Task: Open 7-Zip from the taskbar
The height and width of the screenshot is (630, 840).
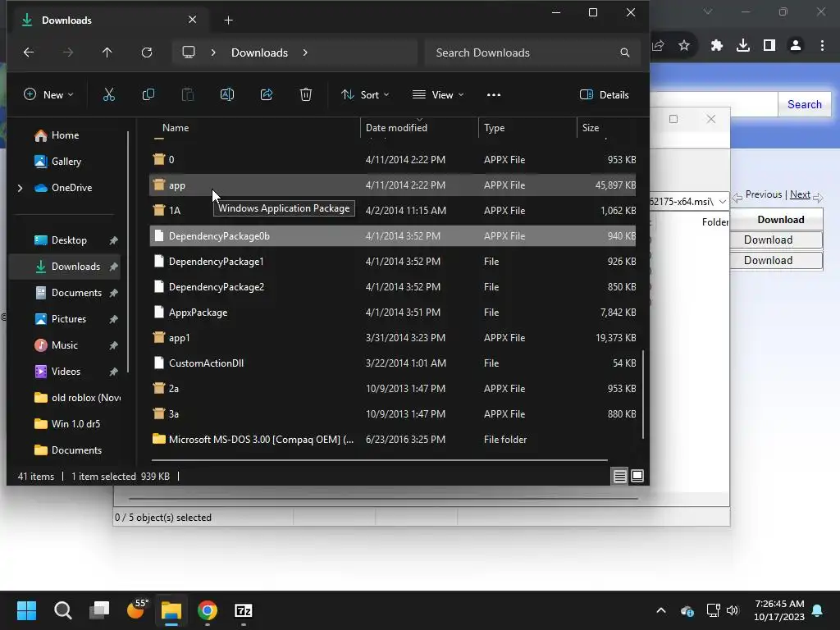Action: (243, 610)
